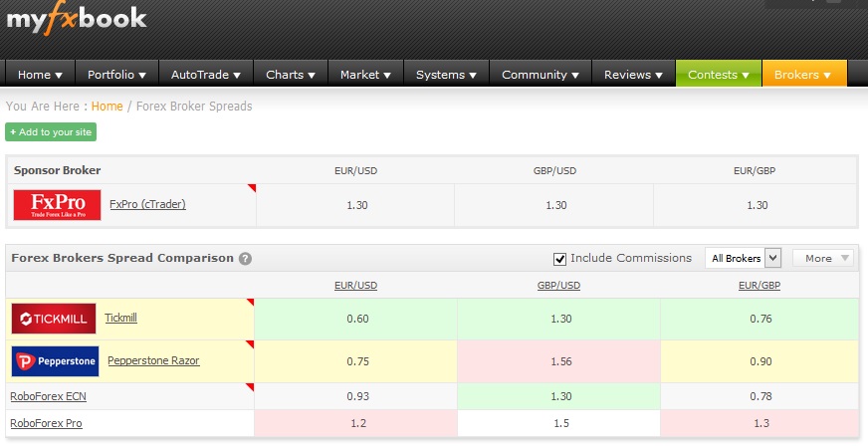Click the myfxbook logo
868x446 pixels.
[77, 20]
